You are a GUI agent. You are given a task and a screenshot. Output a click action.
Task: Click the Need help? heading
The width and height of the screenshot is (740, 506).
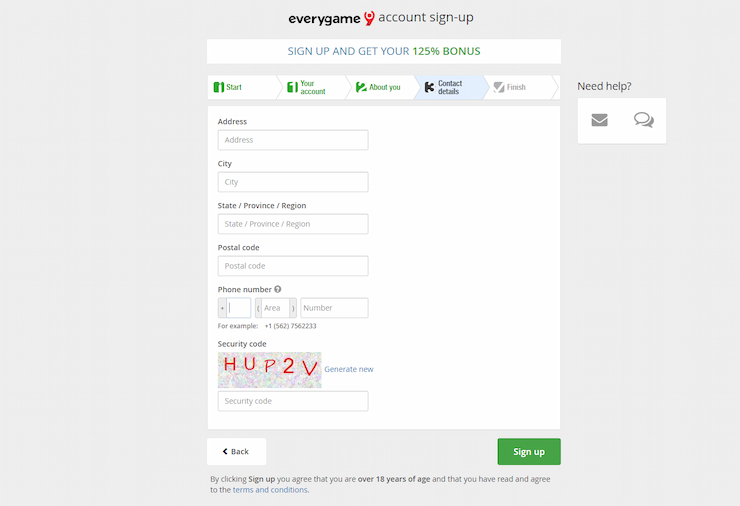[604, 86]
